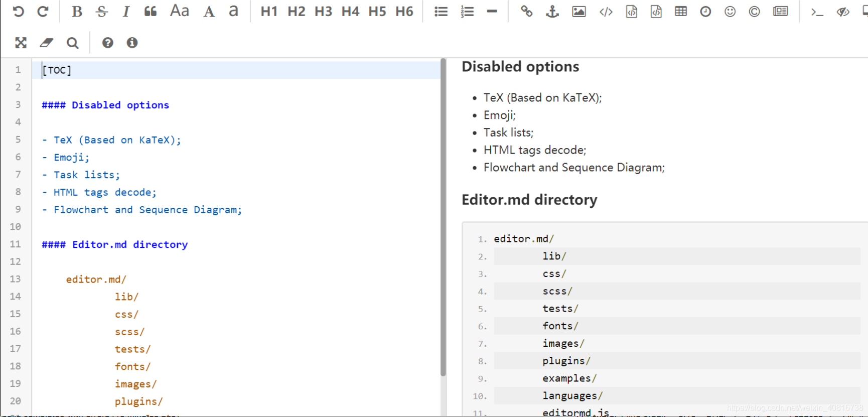Screen dimensions: 868x417
Task: Toggle preview pane with eye-slash icon
Action: 843,11
